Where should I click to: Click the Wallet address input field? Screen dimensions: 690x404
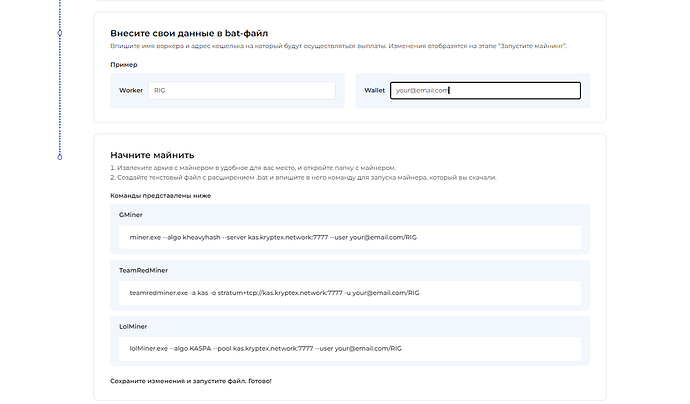[485, 91]
